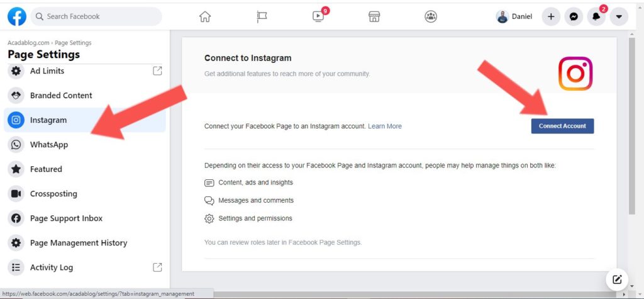The width and height of the screenshot is (644, 299).
Task: Click the Activity Log list icon
Action: [16, 268]
